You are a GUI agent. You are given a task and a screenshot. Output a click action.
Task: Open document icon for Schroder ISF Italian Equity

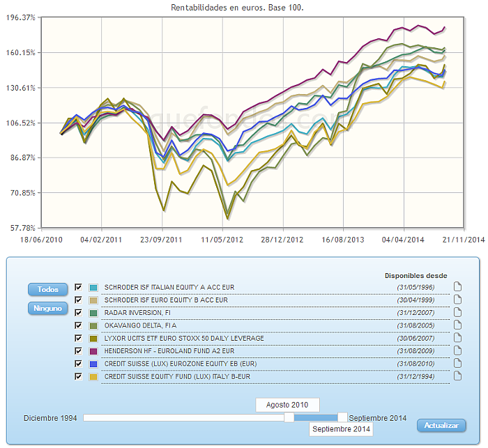pos(457,286)
